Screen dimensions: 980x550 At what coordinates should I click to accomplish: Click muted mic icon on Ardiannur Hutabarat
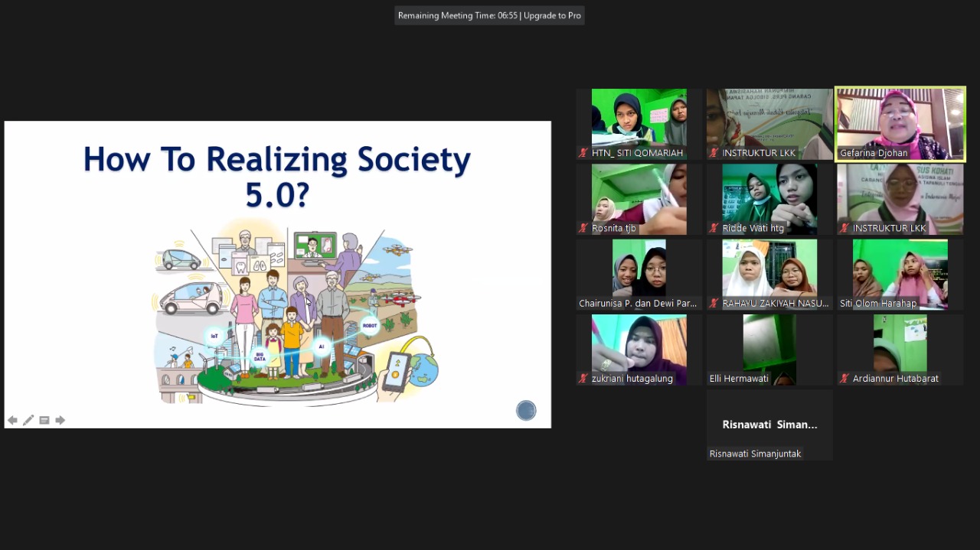tap(844, 379)
